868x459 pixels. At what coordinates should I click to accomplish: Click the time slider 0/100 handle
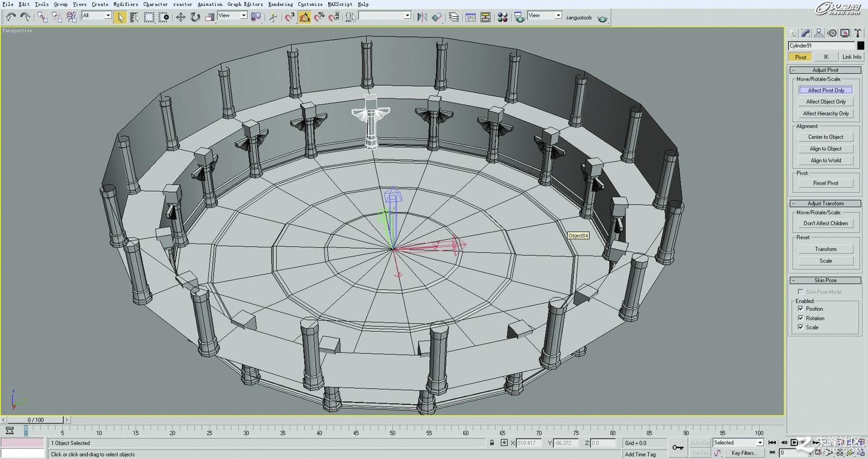pos(36,420)
